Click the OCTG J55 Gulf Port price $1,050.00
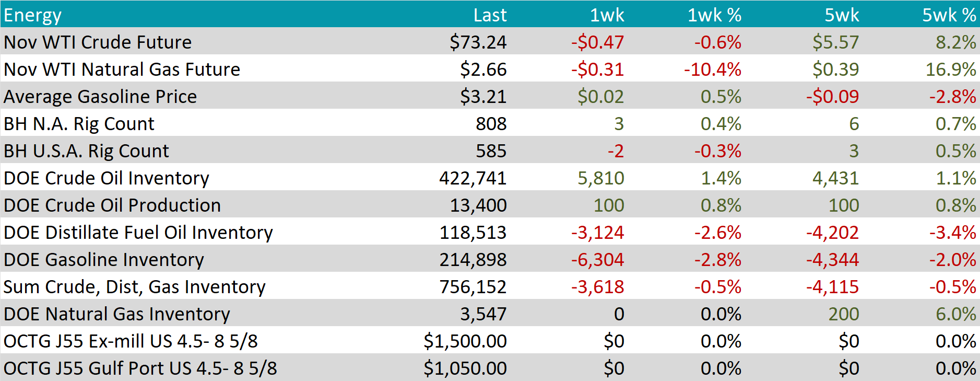 click(465, 368)
